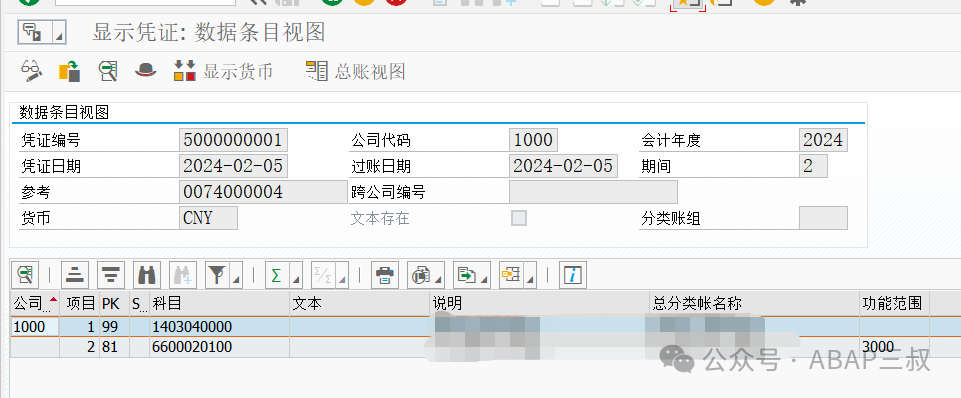Select the 科目 column header
The height and width of the screenshot is (398, 961).
click(219, 304)
